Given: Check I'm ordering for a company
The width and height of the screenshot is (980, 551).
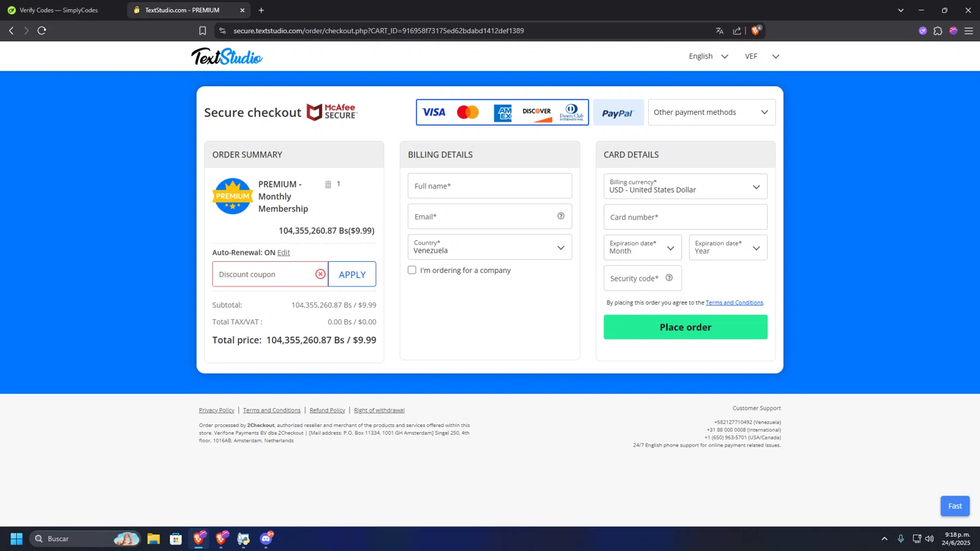Looking at the screenshot, I should coord(412,270).
